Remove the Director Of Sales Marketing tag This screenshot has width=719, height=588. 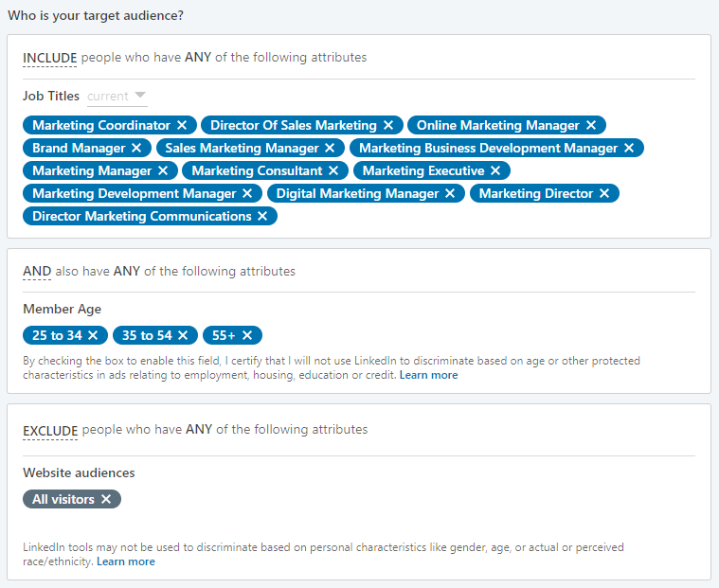388,125
